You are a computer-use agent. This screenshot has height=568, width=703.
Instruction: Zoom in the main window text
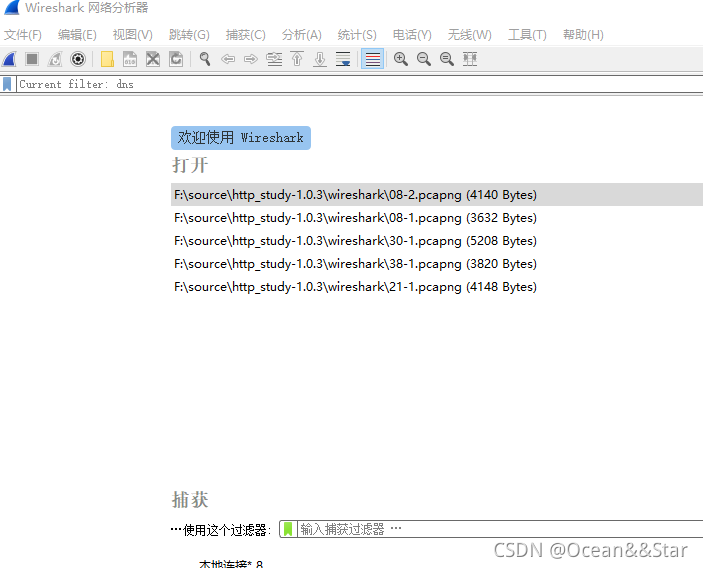click(x=400, y=59)
